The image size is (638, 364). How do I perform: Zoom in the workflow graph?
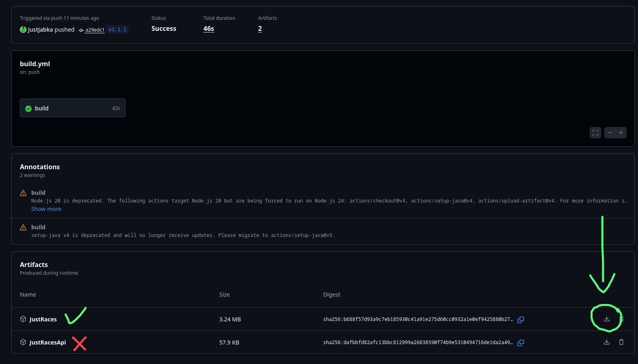point(621,133)
